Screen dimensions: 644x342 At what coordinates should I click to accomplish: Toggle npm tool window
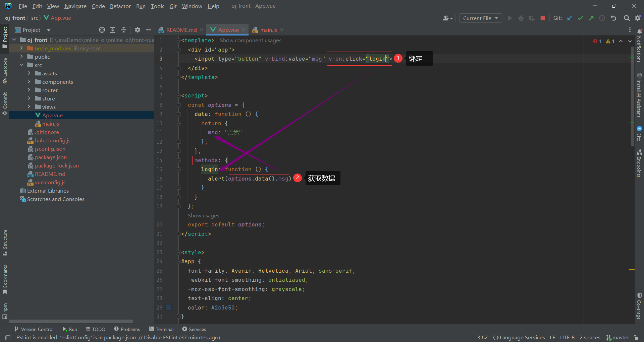tap(5, 311)
